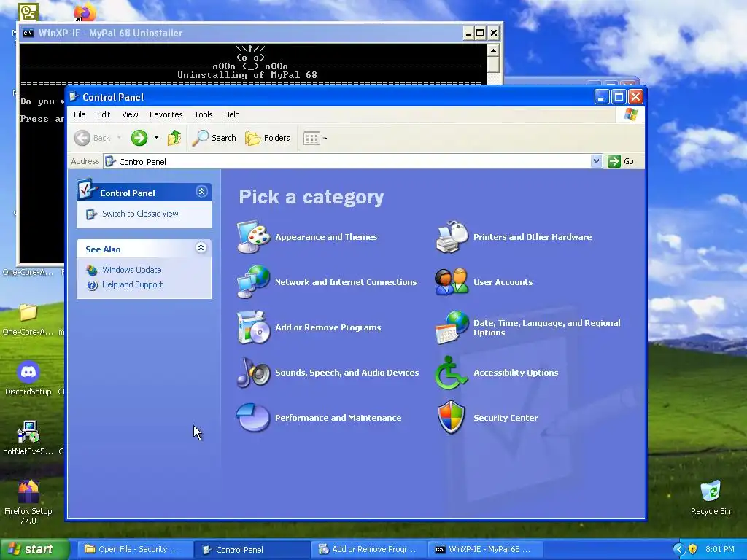
Task: Click the Windows Update globe icon
Action: tap(91, 270)
